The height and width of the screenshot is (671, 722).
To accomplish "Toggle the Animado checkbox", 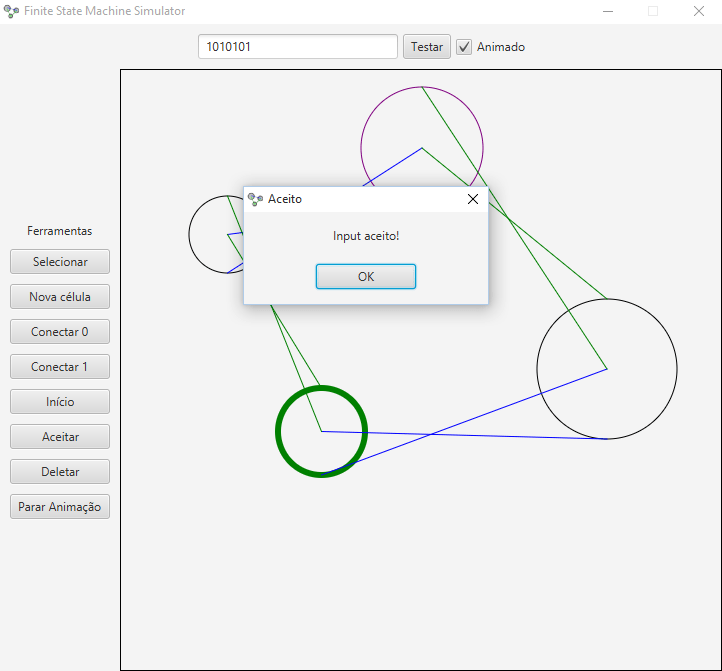I will point(464,47).
